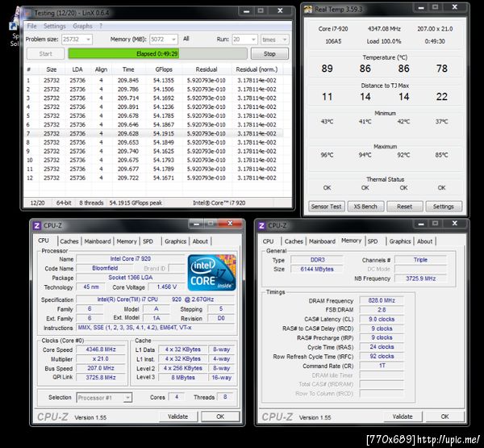Image resolution: width=484 pixels, height=448 pixels.
Task: Open the Settings menu in LinX
Action: (x=55, y=26)
